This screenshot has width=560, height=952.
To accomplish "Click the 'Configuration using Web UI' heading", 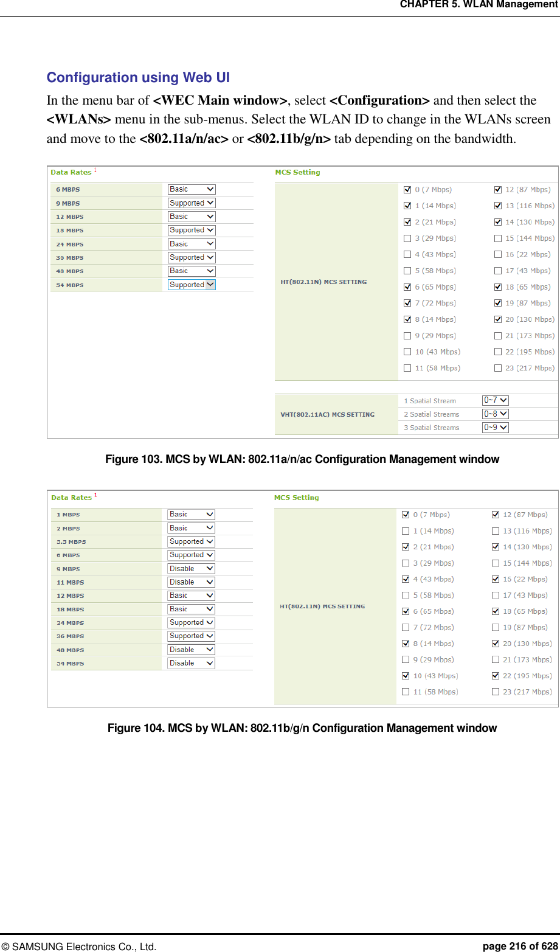I will 139,78.
